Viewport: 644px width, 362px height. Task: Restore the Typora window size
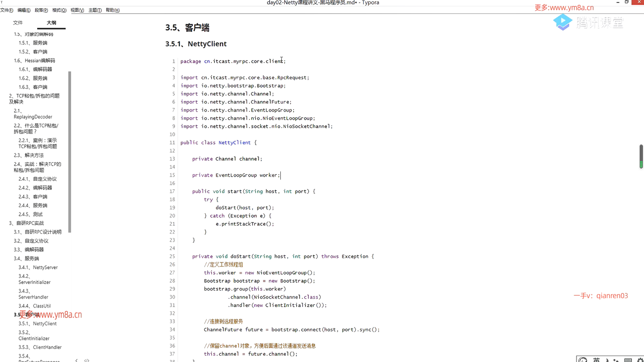pos(626,2)
